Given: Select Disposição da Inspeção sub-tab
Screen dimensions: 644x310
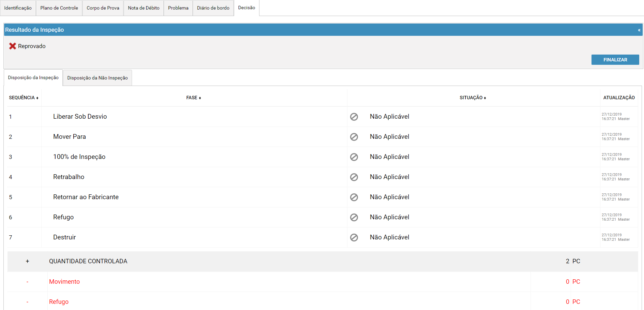Looking at the screenshot, I should click(x=33, y=78).
